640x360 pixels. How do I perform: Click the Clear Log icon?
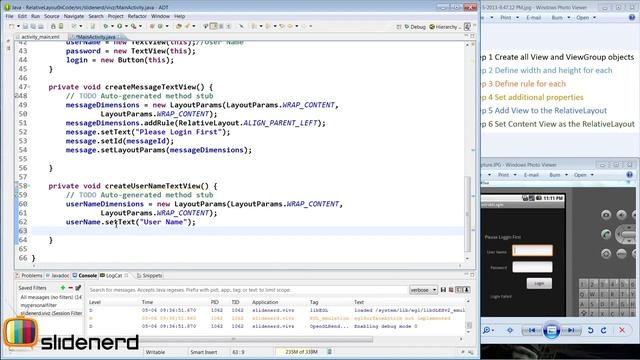[x=451, y=290]
